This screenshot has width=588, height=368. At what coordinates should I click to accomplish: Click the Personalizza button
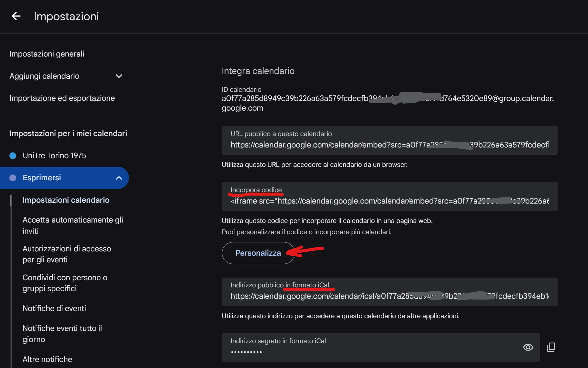pos(258,253)
